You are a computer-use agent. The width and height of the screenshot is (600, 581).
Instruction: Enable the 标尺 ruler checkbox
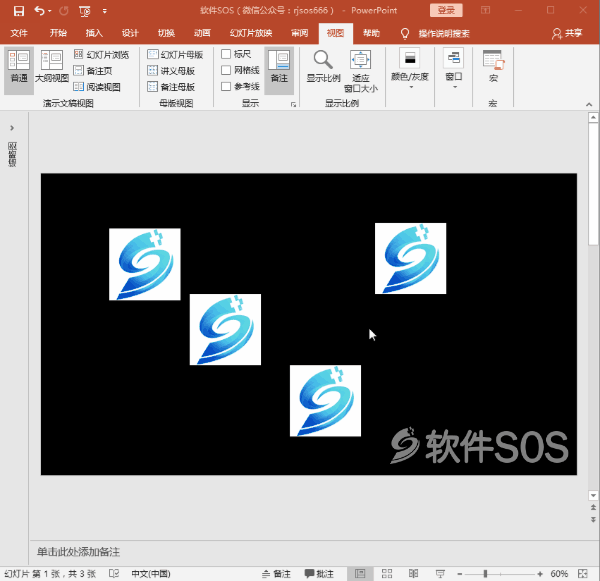tap(226, 54)
